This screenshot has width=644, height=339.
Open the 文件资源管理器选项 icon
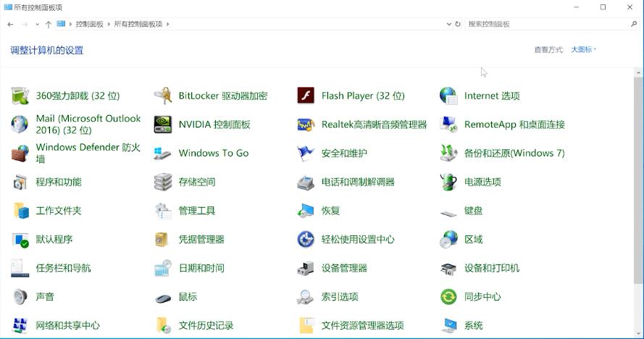pos(306,325)
